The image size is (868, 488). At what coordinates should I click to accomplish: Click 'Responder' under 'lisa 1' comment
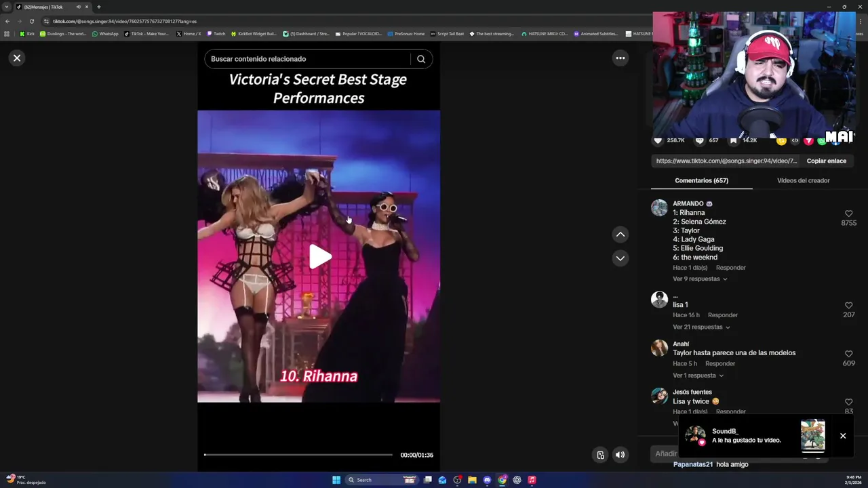tap(722, 315)
